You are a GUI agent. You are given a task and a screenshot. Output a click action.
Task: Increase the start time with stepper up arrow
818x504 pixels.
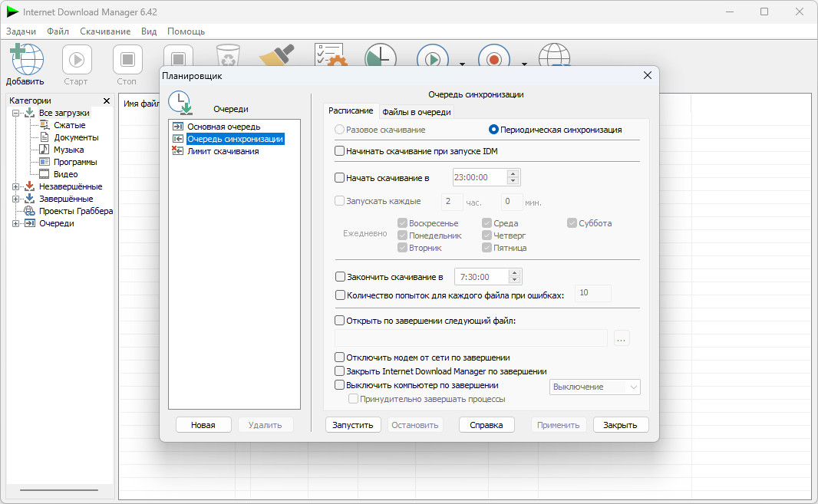coord(513,173)
